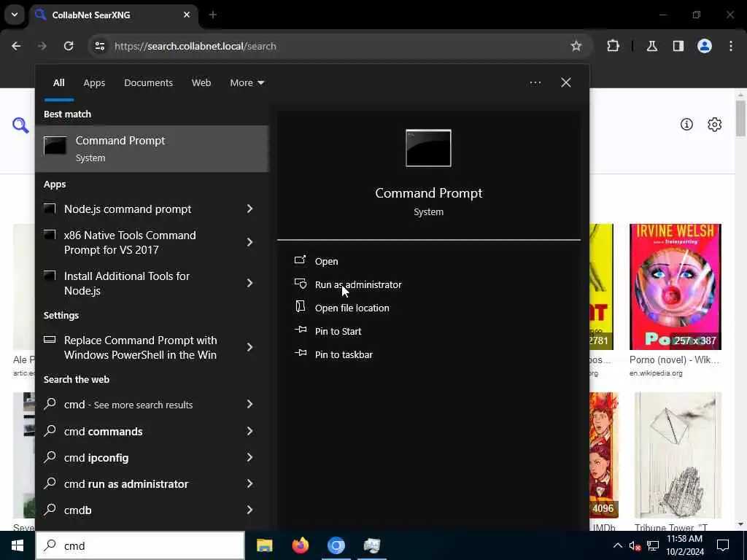This screenshot has height=560, width=747.
Task: Open Replace Command Prompt with Windows PowerShell setting
Action: point(141,348)
